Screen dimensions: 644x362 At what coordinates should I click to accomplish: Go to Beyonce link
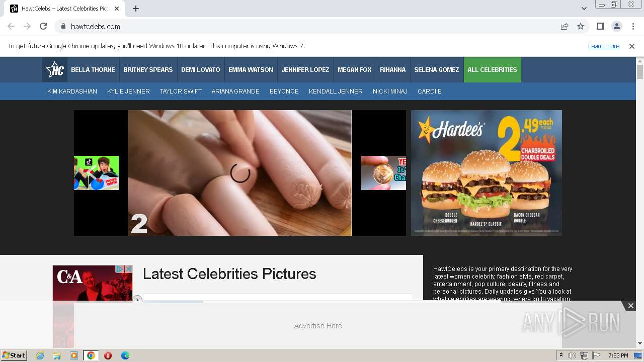coord(284,92)
